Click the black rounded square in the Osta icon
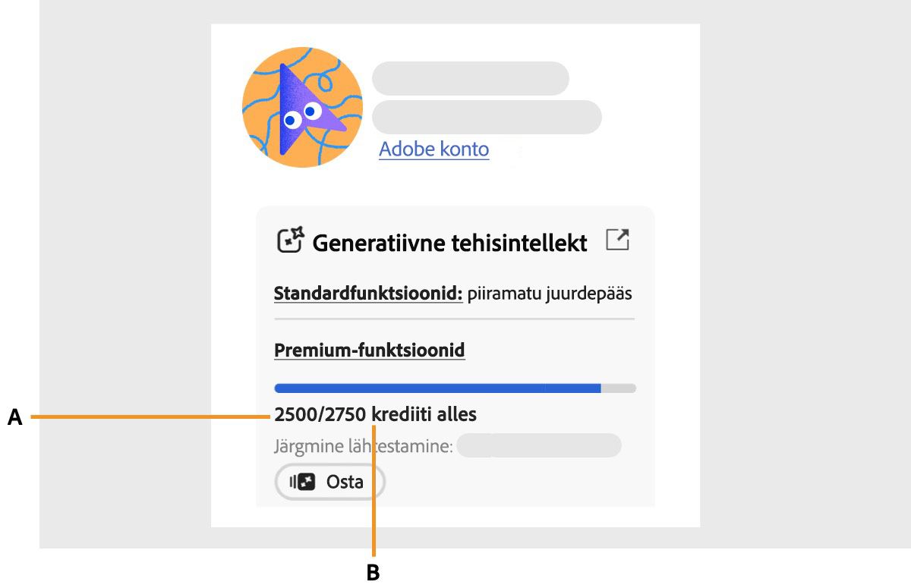Image resolution: width=911 pixels, height=588 pixels. click(306, 481)
